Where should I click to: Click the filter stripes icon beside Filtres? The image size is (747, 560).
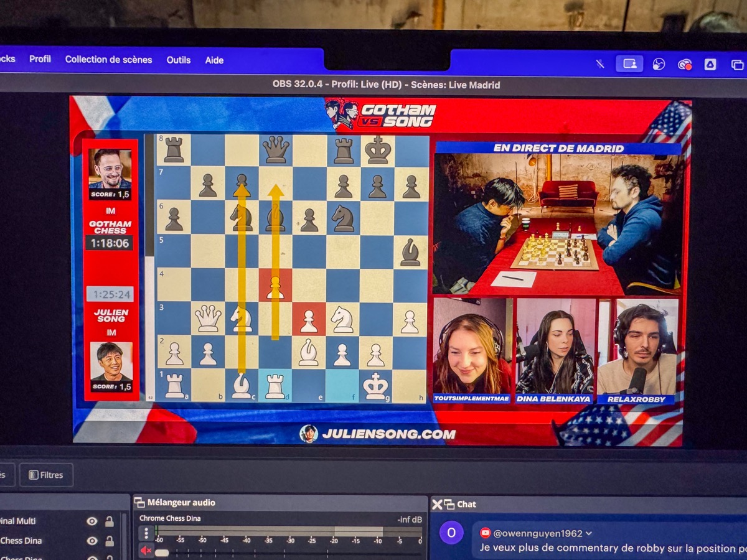coord(33,475)
